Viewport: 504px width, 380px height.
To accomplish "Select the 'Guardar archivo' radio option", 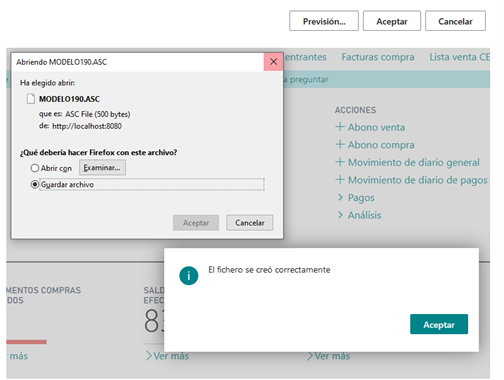I will tap(35, 184).
